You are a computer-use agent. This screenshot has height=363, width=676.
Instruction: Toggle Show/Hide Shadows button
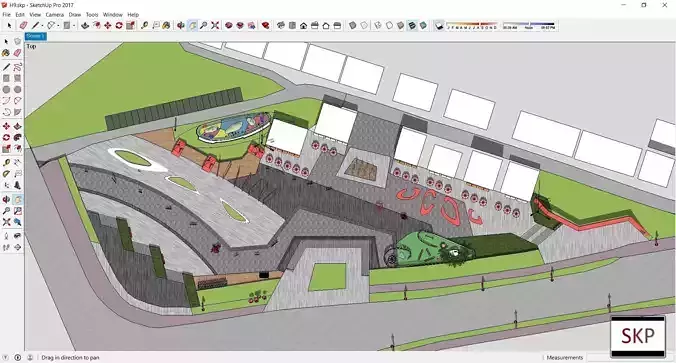point(439,26)
